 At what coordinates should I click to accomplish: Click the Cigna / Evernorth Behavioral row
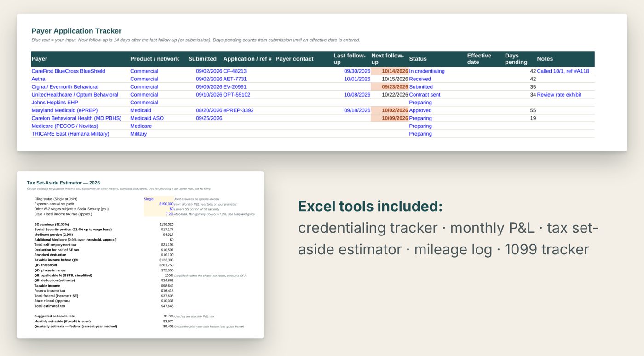pos(313,87)
